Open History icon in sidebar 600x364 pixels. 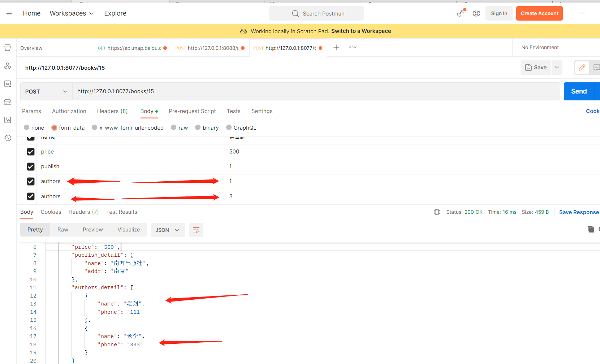[x=8, y=138]
